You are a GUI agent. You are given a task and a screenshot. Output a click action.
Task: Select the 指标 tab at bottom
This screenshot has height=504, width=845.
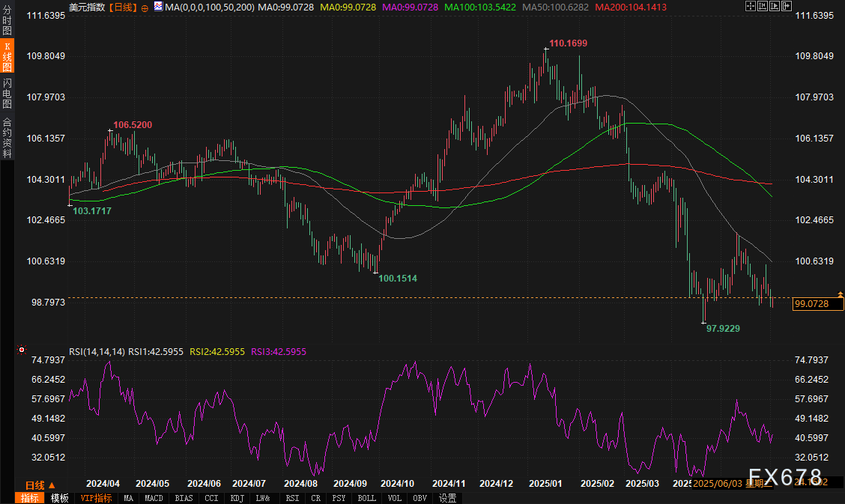click(x=30, y=498)
